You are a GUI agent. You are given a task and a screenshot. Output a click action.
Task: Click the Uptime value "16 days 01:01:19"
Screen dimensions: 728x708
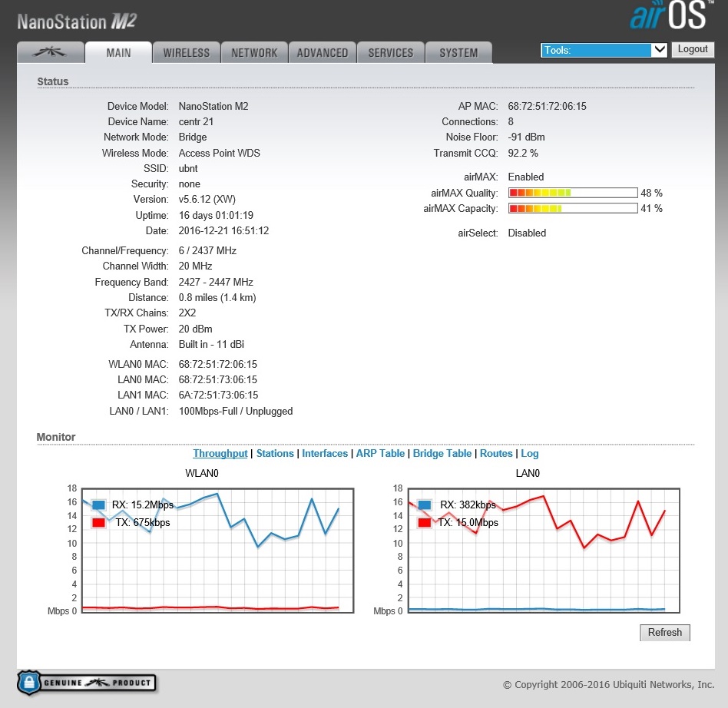[216, 216]
